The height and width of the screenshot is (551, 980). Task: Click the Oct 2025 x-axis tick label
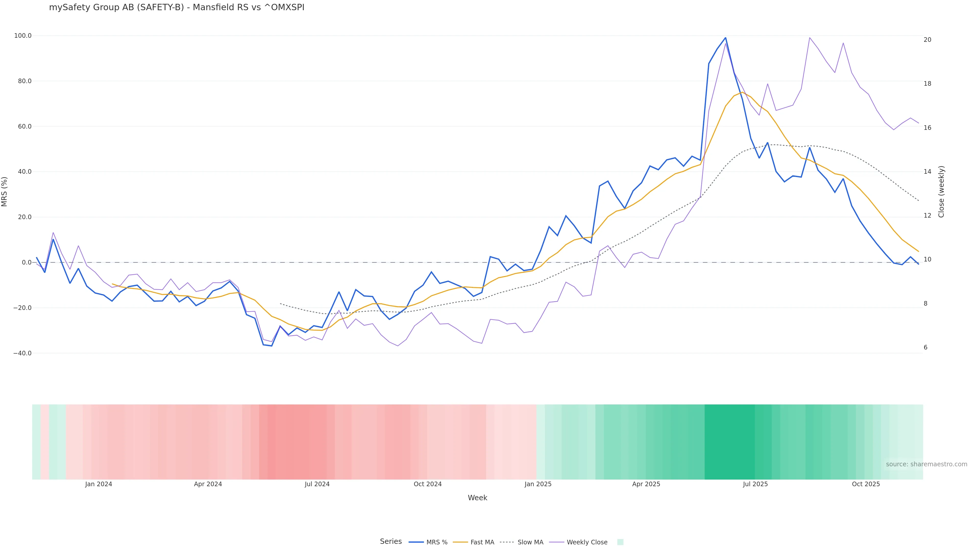[x=866, y=484]
